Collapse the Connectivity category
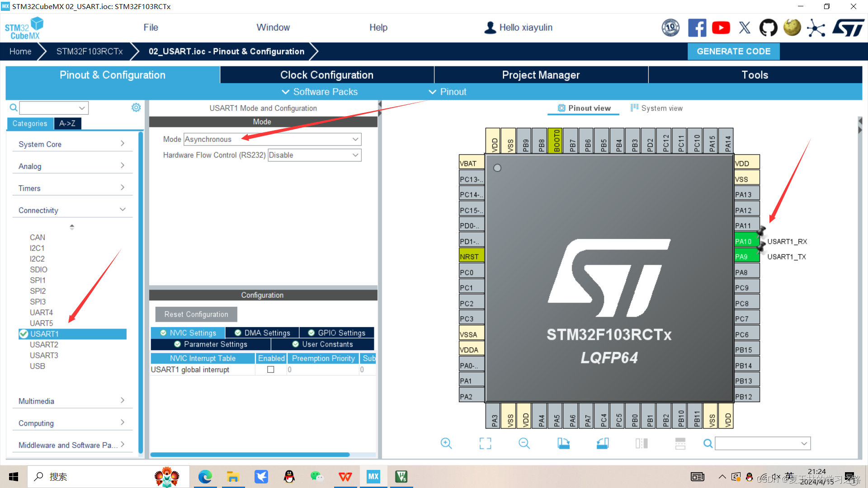 72,210
